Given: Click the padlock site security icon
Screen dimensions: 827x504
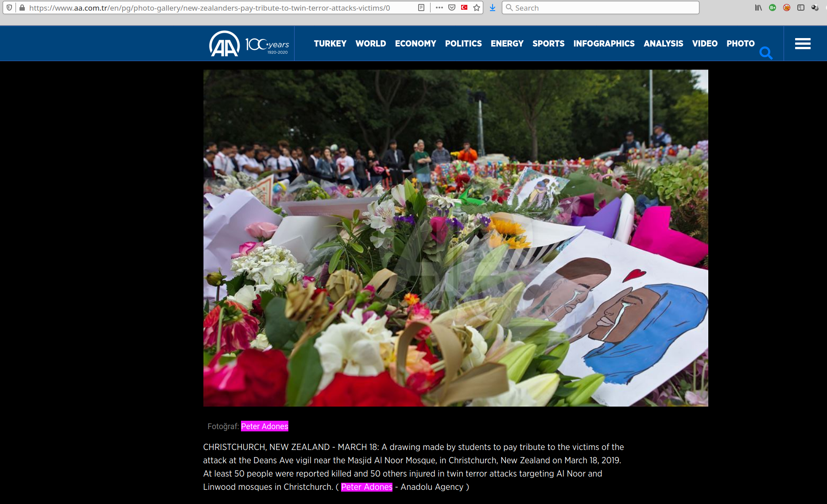Looking at the screenshot, I should point(22,8).
